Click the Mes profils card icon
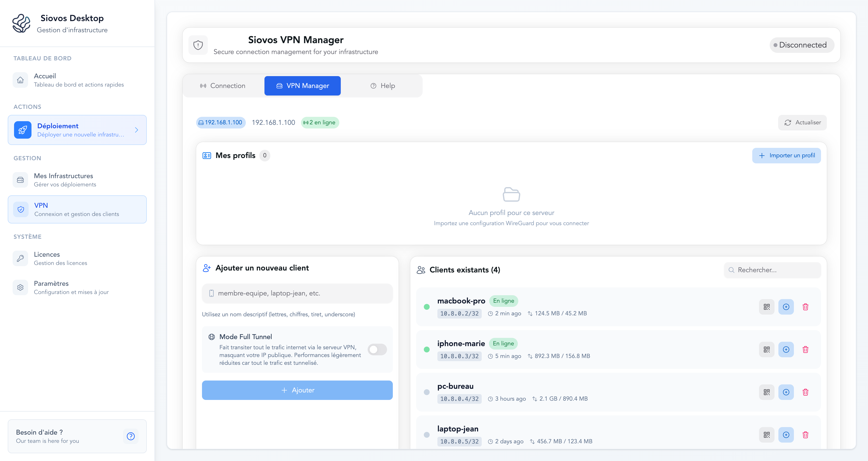 (207, 155)
